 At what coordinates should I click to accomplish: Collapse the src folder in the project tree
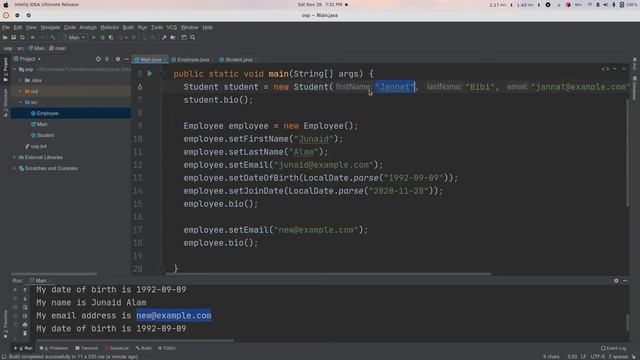(20, 102)
